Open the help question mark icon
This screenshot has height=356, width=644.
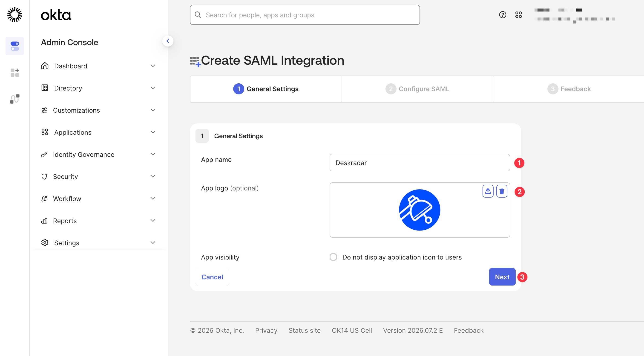click(x=503, y=15)
